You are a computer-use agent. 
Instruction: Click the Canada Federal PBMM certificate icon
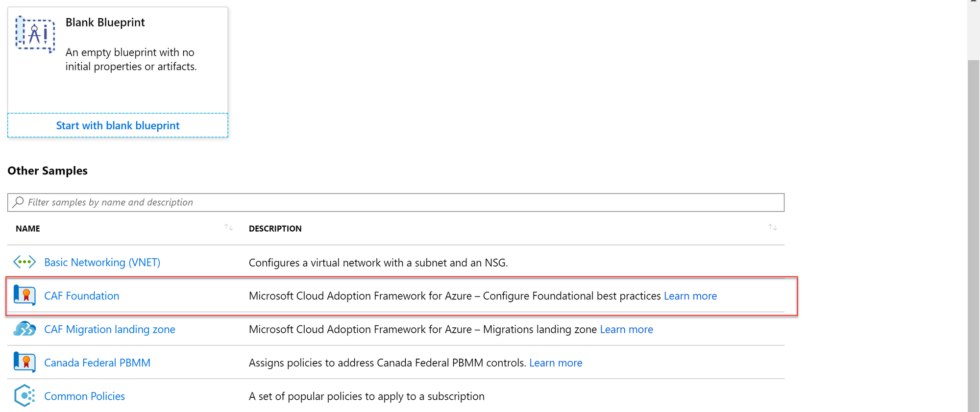(24, 363)
